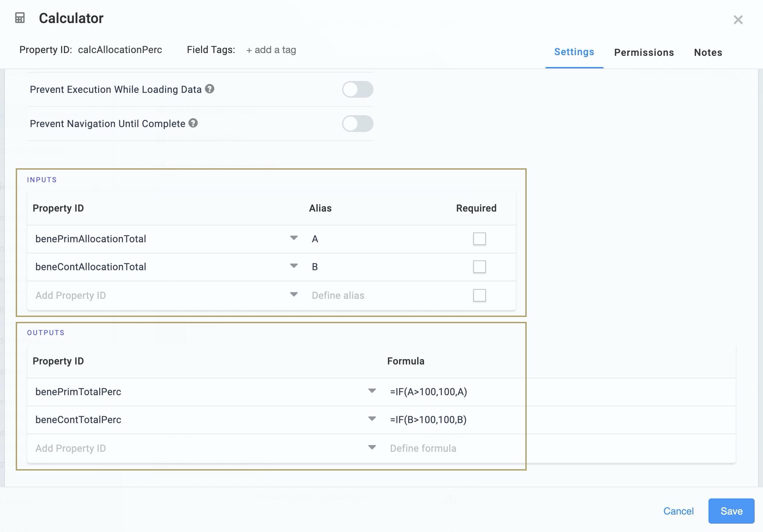Viewport: 763px width, 532px height.
Task: Click '+ add a tag' field tag link
Action: 271,50
